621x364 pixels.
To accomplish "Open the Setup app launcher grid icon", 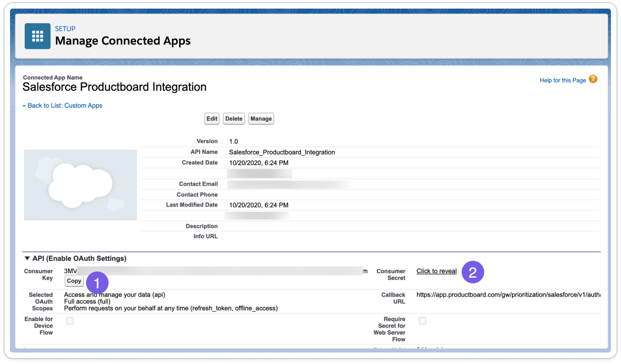I will [37, 36].
